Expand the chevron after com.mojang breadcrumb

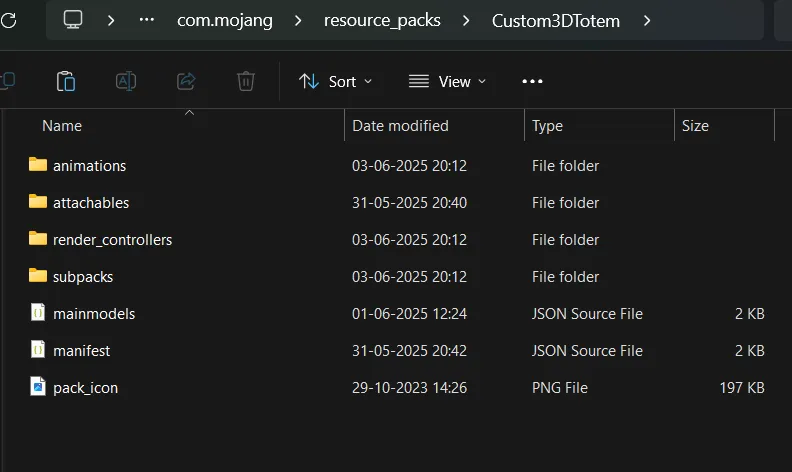[x=298, y=21]
